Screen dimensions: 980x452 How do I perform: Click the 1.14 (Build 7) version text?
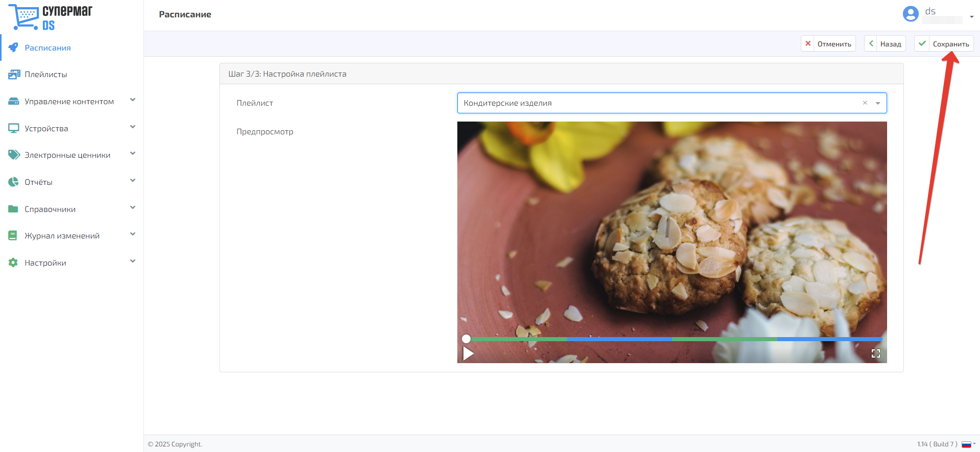937,444
